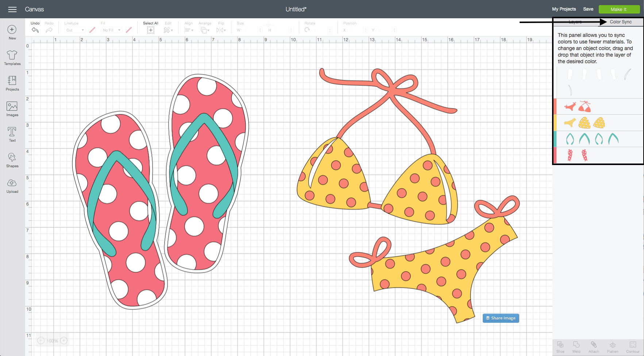
Task: Click the New project icon
Action: 12,30
